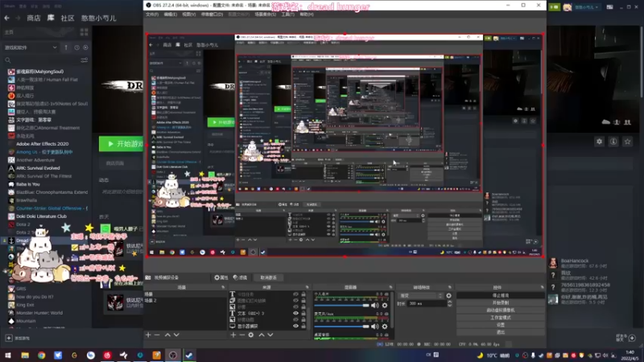
Task: Expand the 游戏和软件 dropdown in Steam
Action: click(x=31, y=47)
